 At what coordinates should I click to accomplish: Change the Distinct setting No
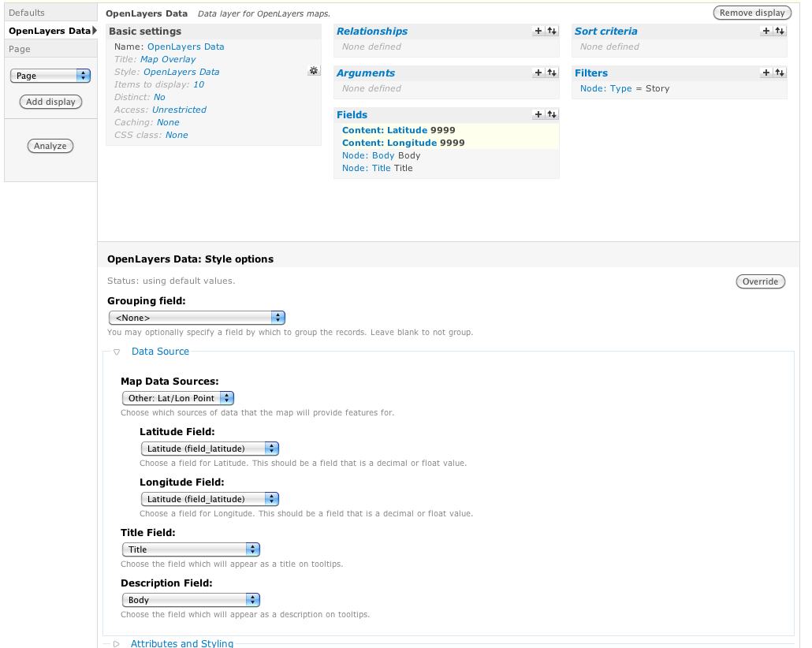point(159,97)
